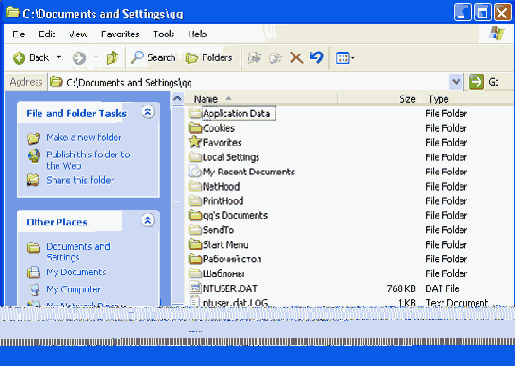Click the Windows flag logo
The height and width of the screenshot is (366, 515).
496,33
